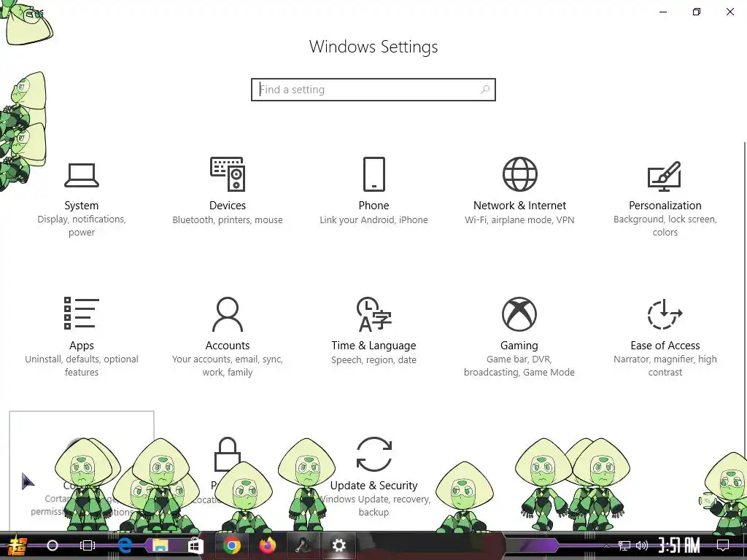Screen dimensions: 747x560
Task: Open the Gaming Xbox icon
Action: 519,314
